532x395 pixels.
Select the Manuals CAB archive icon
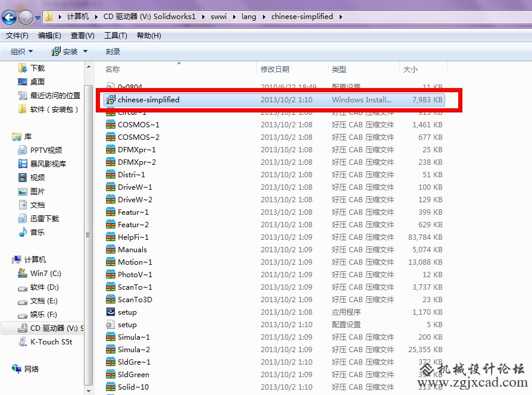coord(111,249)
